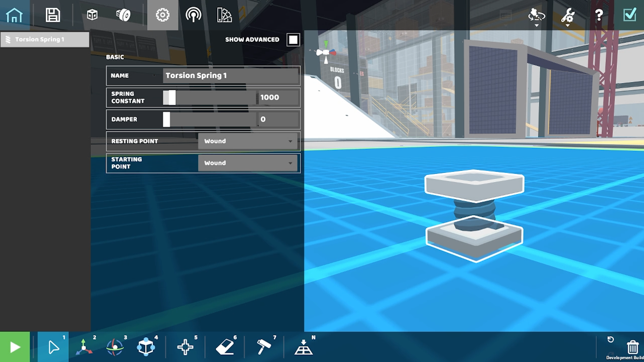Open the color palette swatch tab
Image resolution: width=644 pixels, height=362 pixels.
(224, 15)
